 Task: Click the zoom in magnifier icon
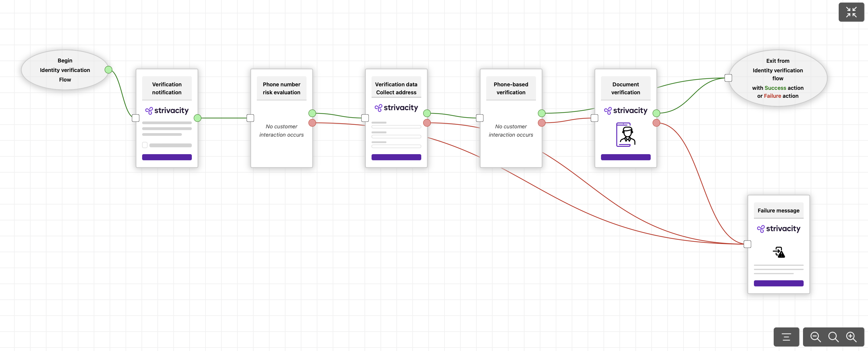(851, 337)
